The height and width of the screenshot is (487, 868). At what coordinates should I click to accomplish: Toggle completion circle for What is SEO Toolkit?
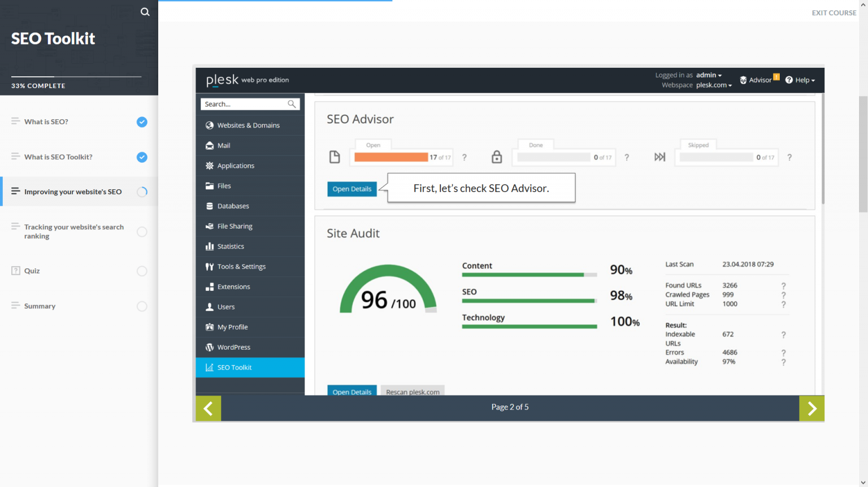[142, 157]
